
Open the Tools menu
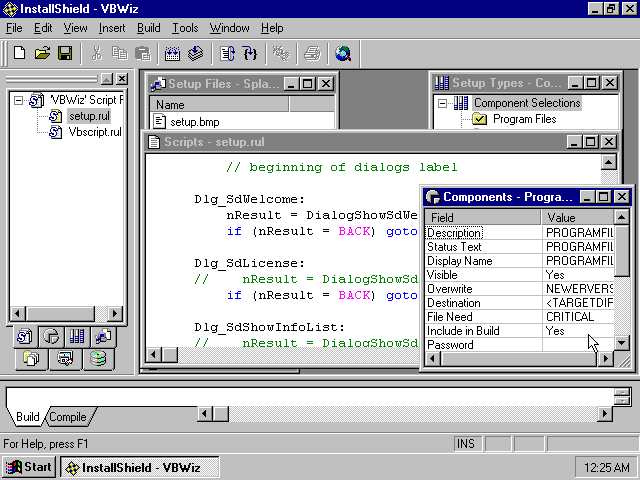pos(185,28)
